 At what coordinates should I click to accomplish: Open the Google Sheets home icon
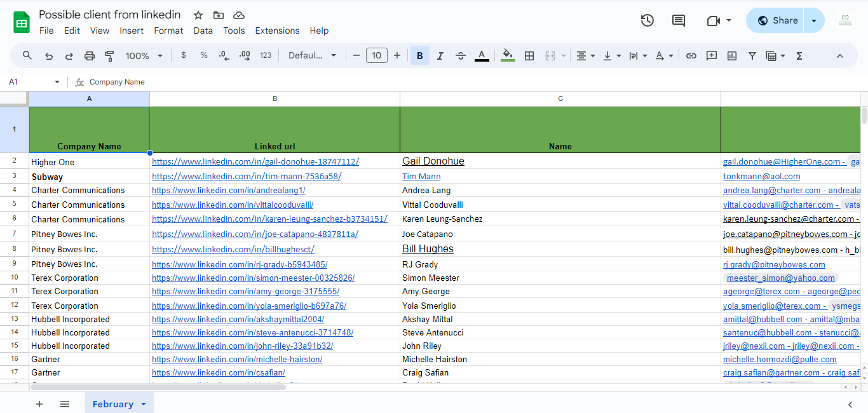[22, 22]
